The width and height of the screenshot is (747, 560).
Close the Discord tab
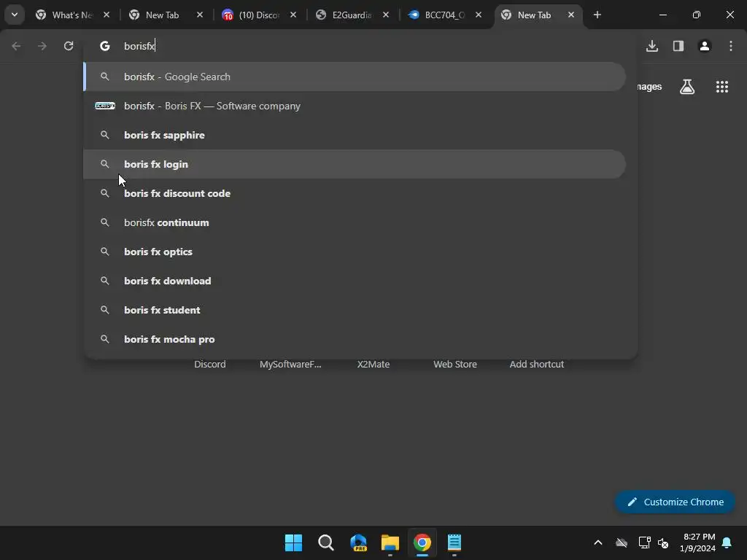click(x=293, y=15)
